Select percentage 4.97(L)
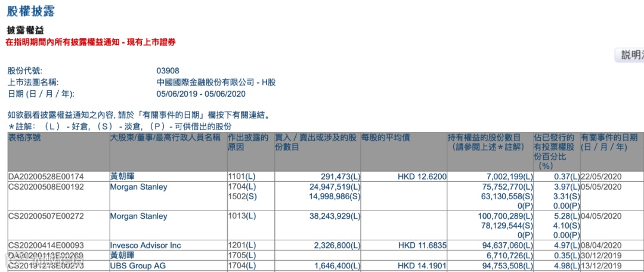The image size is (644, 272). point(567,246)
